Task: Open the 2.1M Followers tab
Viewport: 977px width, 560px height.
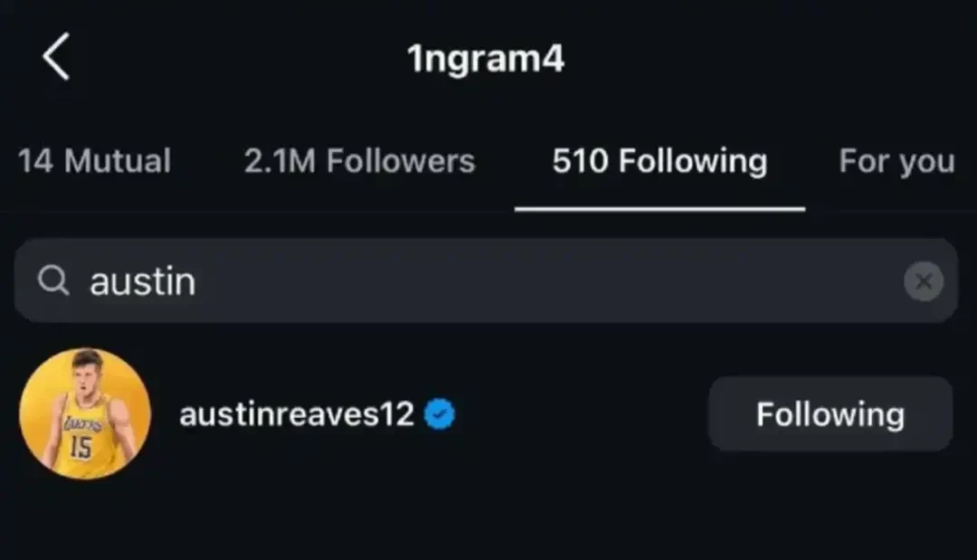Action: click(359, 161)
